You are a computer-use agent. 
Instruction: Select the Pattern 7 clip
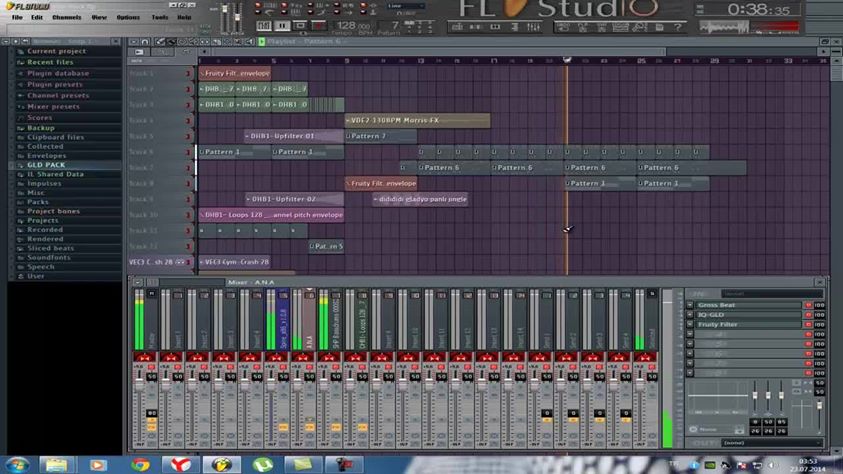click(381, 137)
